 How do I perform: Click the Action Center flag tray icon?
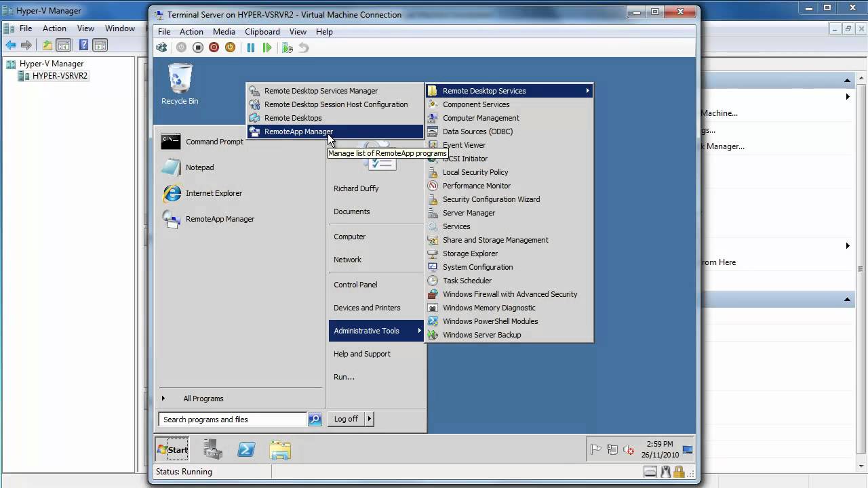pos(596,449)
